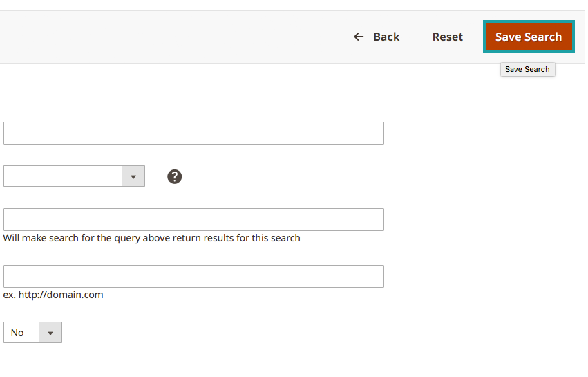Click the arrow on the 'No' dropdown
Screen dimensions: 588x377
[50, 333]
